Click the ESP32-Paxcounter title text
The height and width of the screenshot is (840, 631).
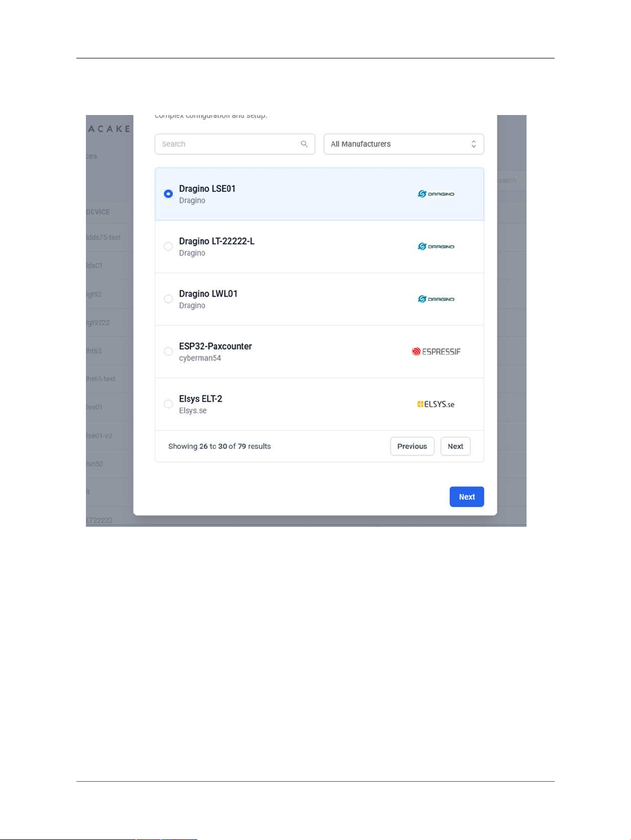215,346
